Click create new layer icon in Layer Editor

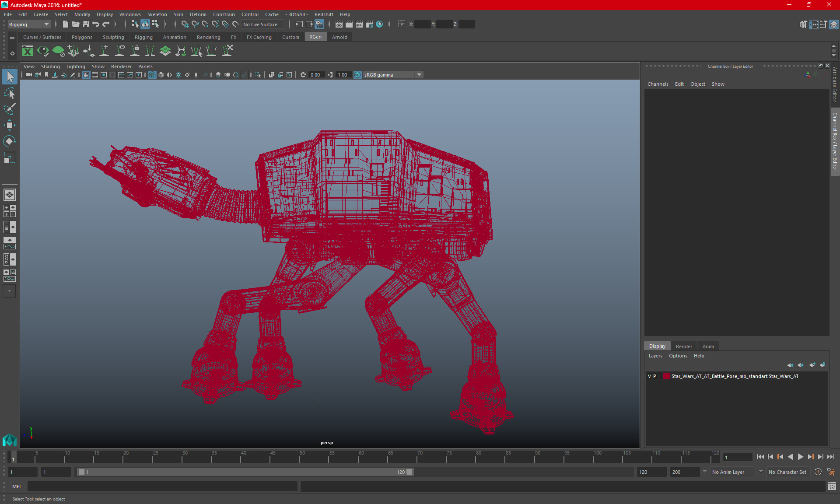(x=812, y=365)
